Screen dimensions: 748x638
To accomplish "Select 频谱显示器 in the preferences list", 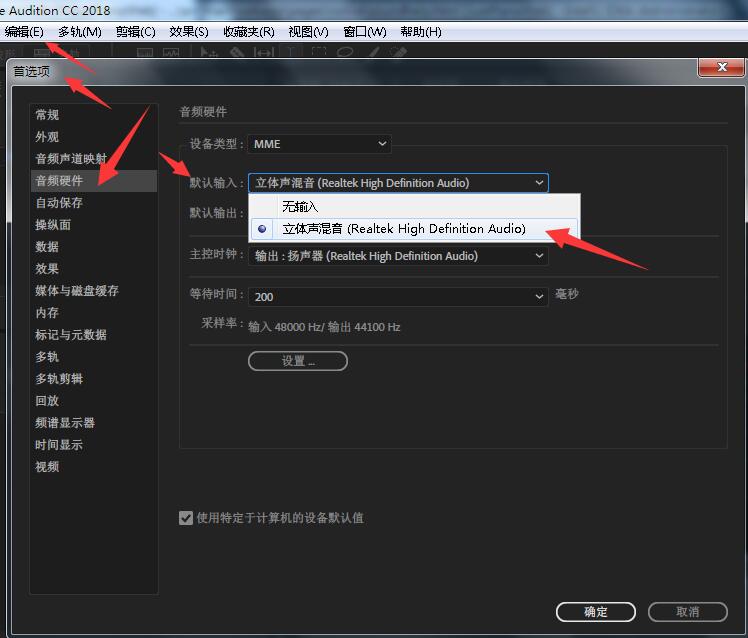I will tap(94, 422).
